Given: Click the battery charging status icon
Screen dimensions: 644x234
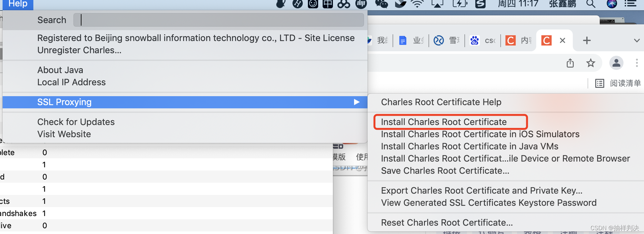Looking at the screenshot, I should pos(460,4).
